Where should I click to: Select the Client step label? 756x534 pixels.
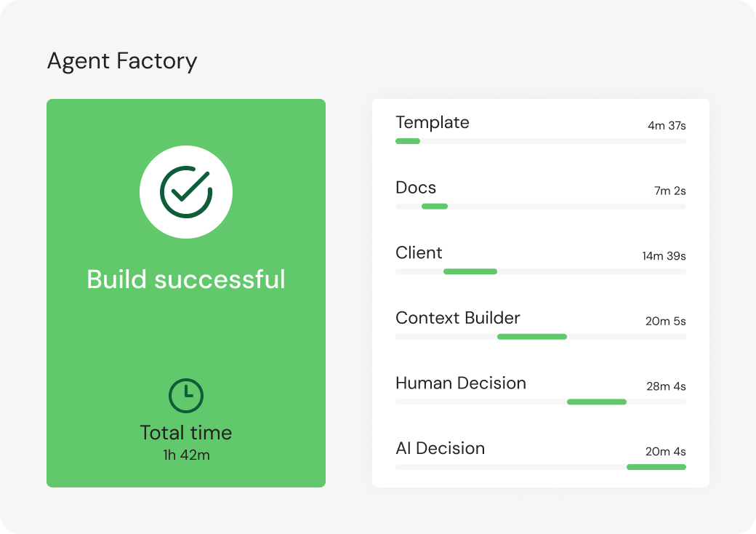[419, 252]
